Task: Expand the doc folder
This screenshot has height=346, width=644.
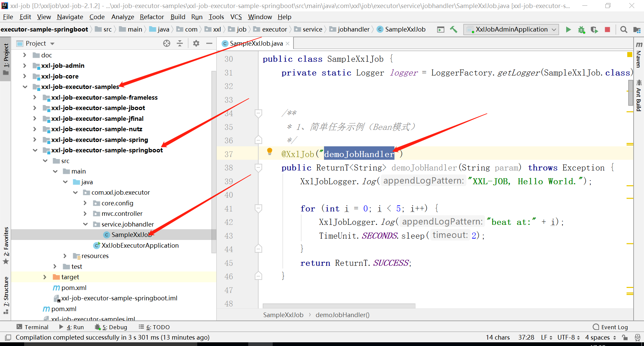Action: click(x=24, y=55)
